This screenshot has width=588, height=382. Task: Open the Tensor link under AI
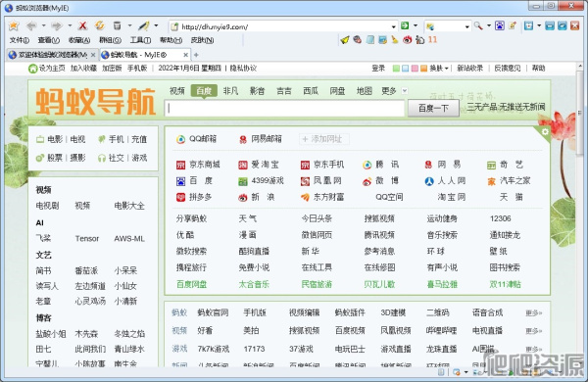tap(87, 239)
